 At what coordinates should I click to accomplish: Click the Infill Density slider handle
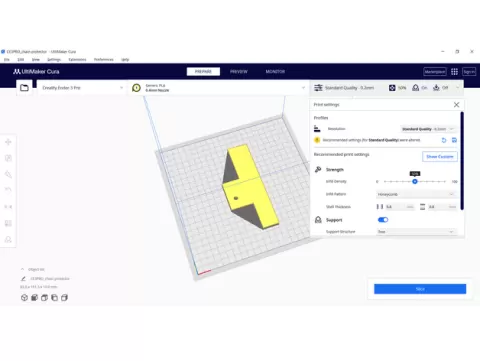coord(415,181)
